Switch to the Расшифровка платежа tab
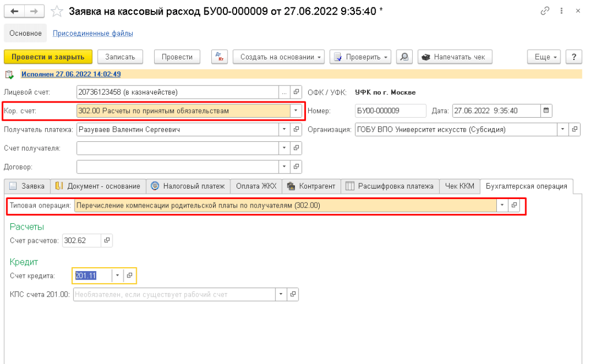591x364 pixels. click(390, 186)
